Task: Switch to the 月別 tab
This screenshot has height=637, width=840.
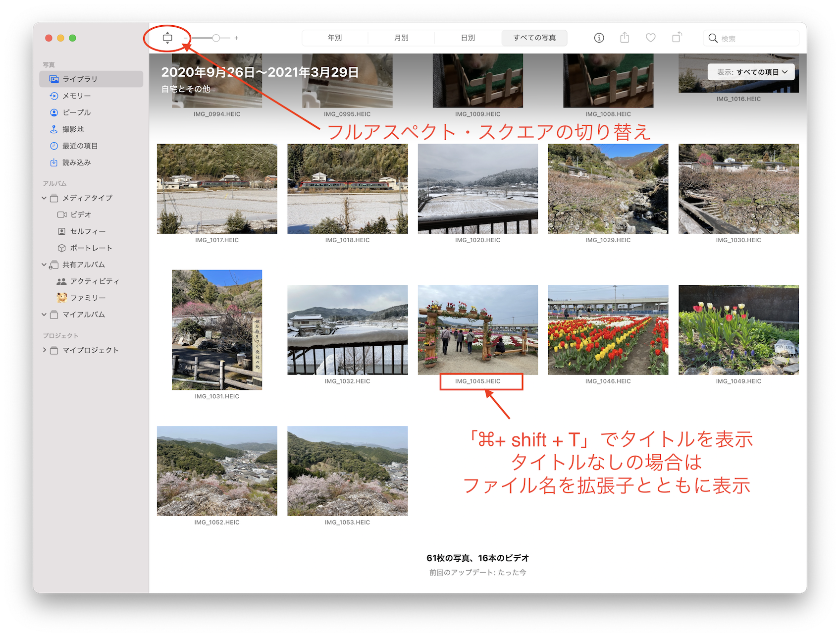Action: point(401,38)
